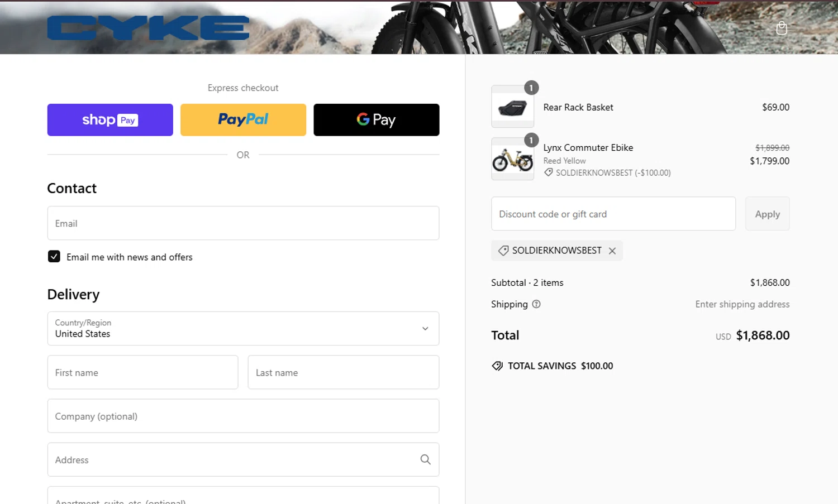Viewport: 838px width, 504px height.
Task: Choose Google Pay express checkout
Action: [377, 120]
